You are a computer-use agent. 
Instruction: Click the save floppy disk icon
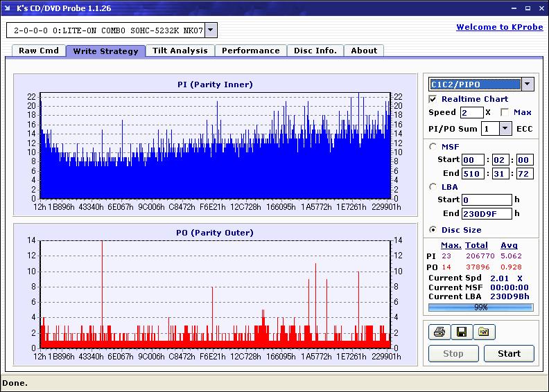[461, 332]
